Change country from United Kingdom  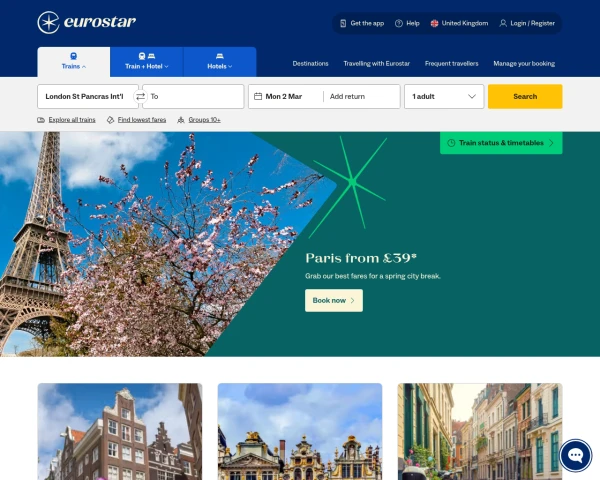(x=459, y=23)
